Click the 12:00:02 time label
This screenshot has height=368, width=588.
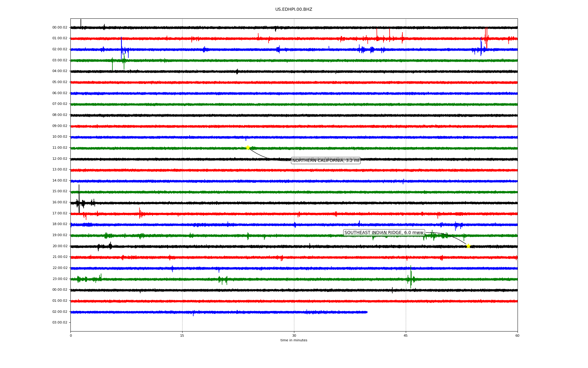tap(60, 159)
